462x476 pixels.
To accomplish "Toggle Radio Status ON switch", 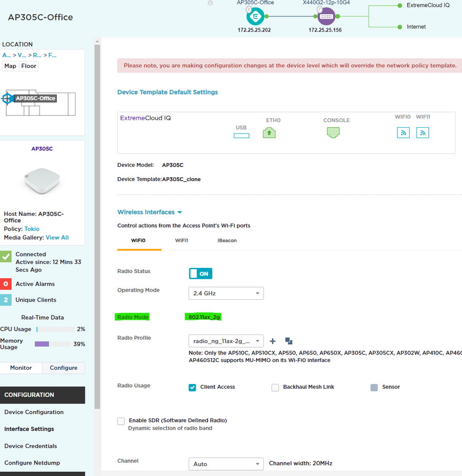I will point(201,273).
